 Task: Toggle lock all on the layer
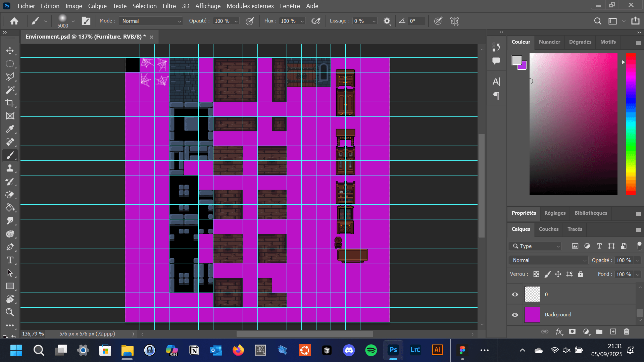[x=580, y=274]
